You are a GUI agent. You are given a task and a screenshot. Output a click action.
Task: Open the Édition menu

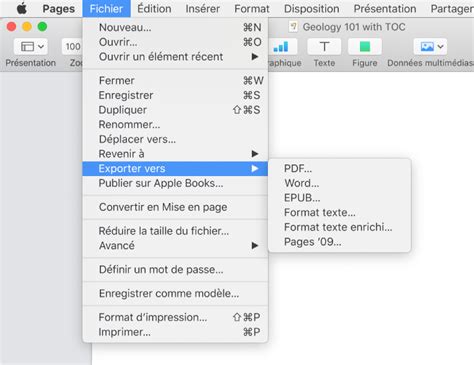(154, 9)
